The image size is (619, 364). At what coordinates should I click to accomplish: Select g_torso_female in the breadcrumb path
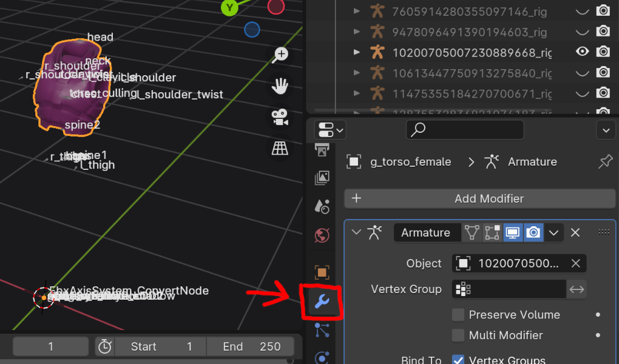411,161
